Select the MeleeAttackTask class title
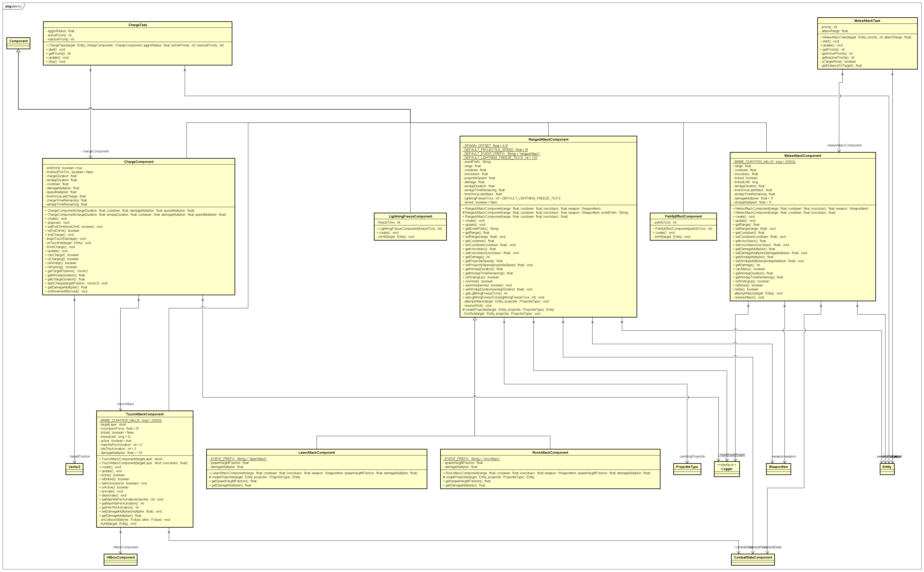Viewport: 924px width, 572px height. coord(867,21)
